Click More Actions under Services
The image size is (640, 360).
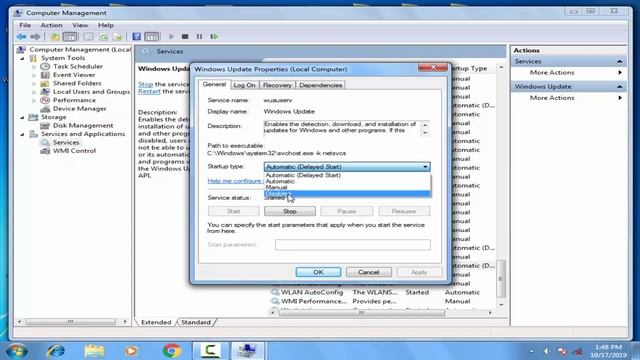pos(552,73)
